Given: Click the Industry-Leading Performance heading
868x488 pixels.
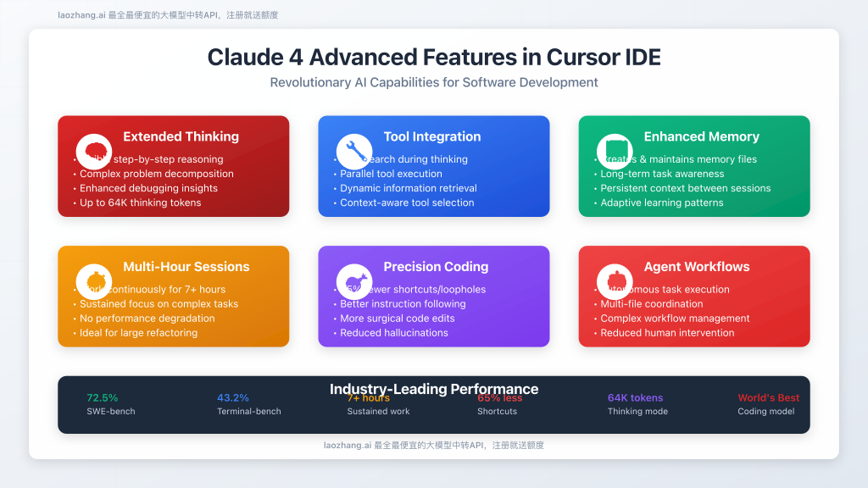Looking at the screenshot, I should (x=434, y=389).
